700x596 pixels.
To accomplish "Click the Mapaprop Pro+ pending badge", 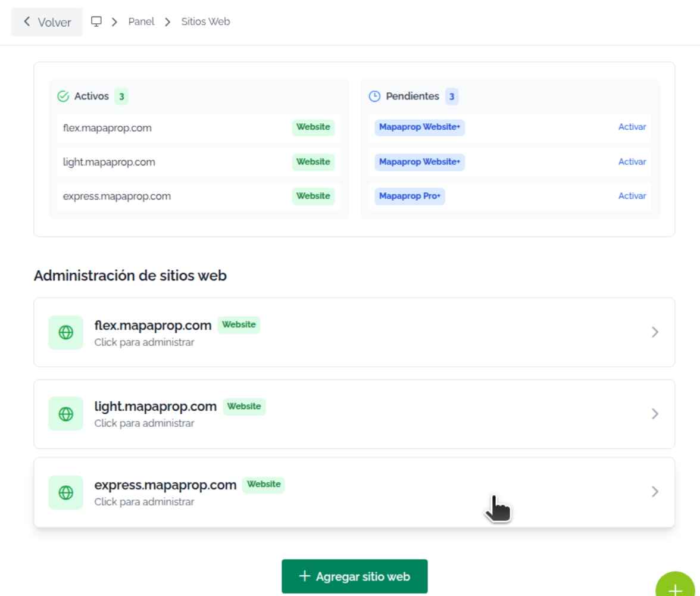I will coord(410,196).
